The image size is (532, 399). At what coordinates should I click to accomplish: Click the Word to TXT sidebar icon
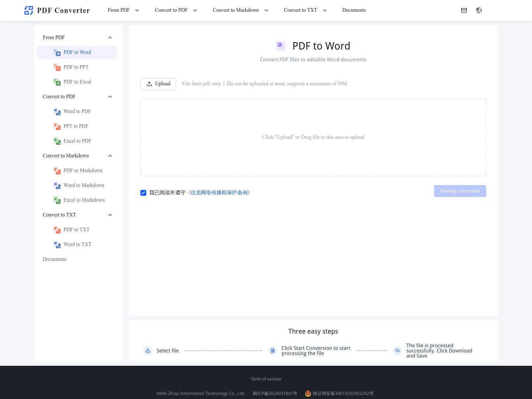pos(57,245)
